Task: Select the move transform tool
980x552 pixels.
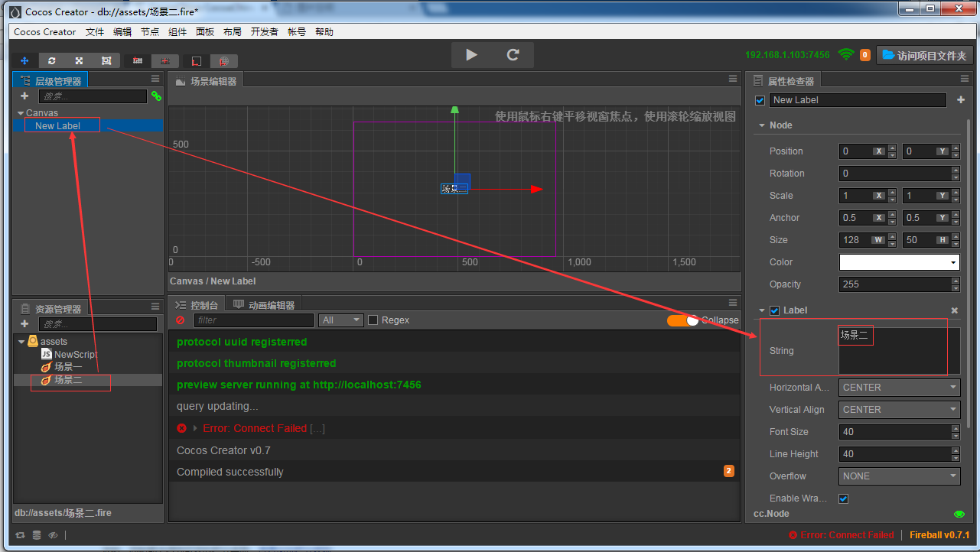Action: [24, 61]
